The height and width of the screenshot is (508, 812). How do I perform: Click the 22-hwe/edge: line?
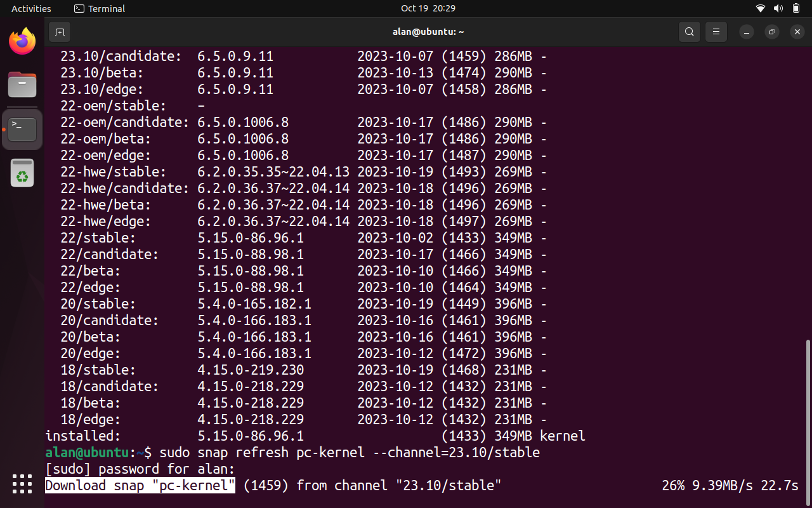[303, 222]
